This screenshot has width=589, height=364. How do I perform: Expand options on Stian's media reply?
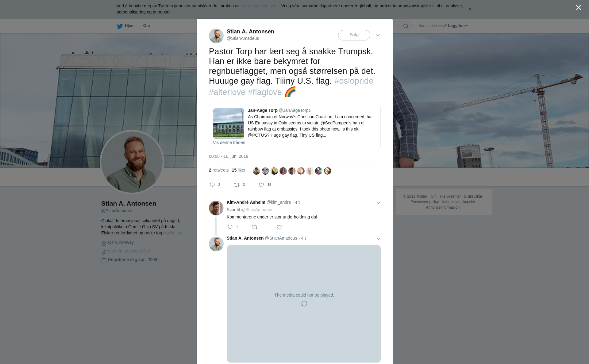(x=378, y=239)
